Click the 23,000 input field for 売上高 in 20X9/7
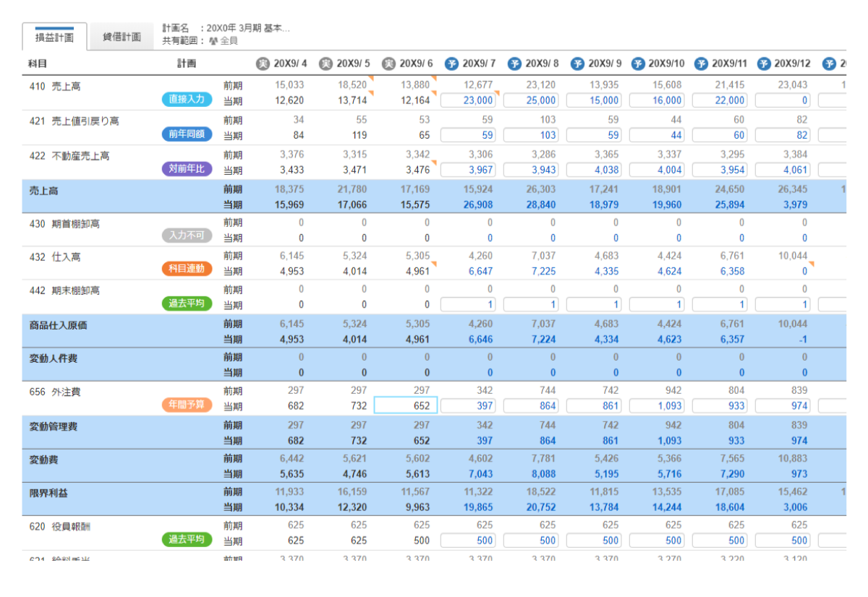The width and height of the screenshot is (868, 597). pyautogui.click(x=468, y=100)
